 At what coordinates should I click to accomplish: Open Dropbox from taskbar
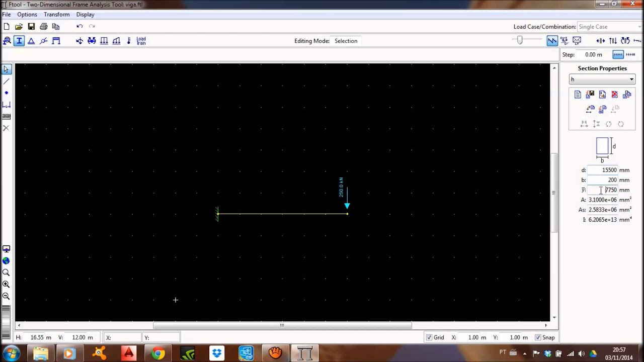click(217, 353)
